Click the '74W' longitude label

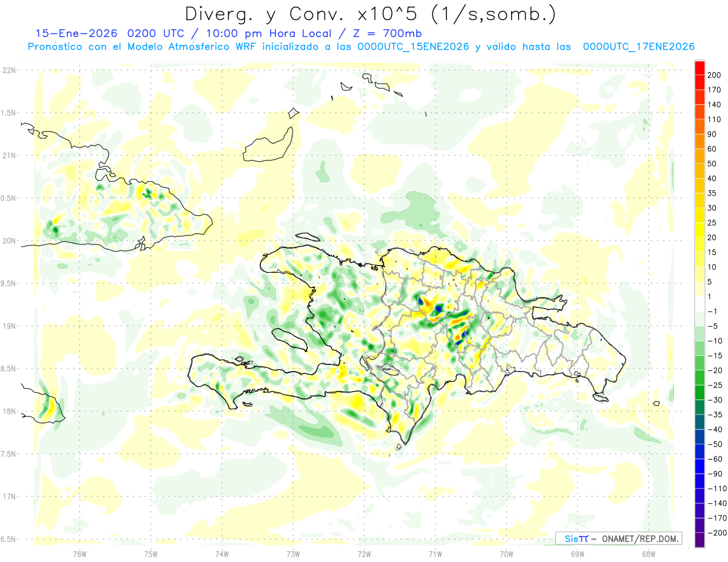click(221, 554)
